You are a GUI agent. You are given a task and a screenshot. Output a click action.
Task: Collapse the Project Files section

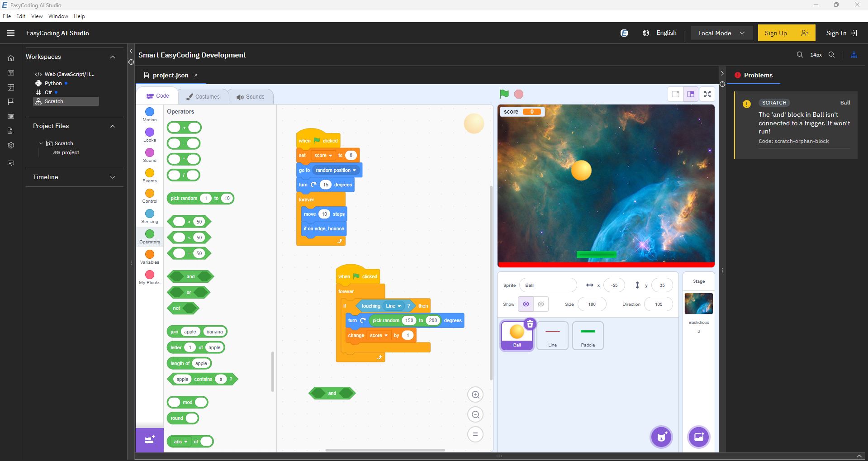(x=113, y=126)
